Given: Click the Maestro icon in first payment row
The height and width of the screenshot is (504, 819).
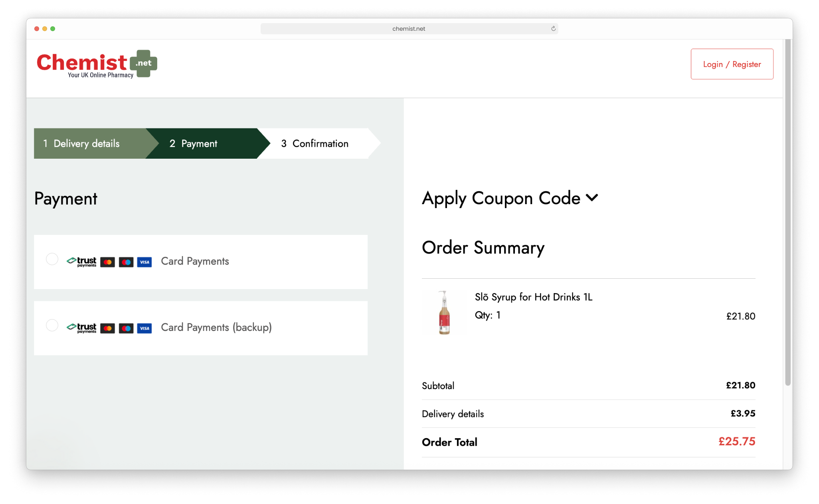Looking at the screenshot, I should (126, 262).
